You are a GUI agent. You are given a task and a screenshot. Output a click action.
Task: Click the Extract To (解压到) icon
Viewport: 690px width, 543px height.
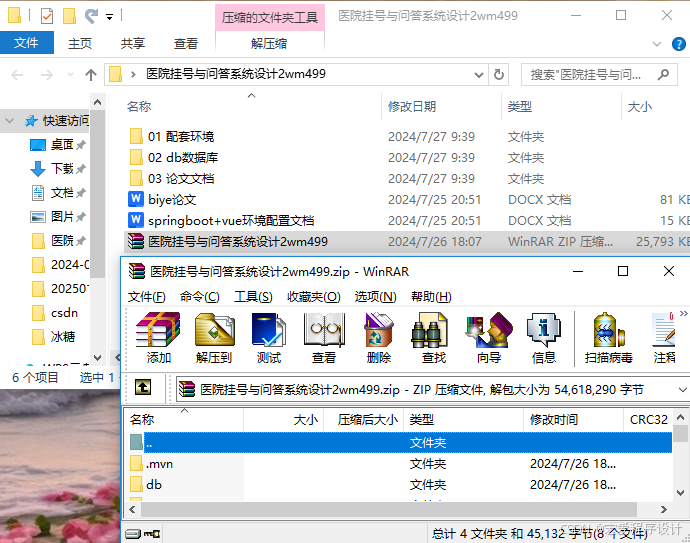214,338
